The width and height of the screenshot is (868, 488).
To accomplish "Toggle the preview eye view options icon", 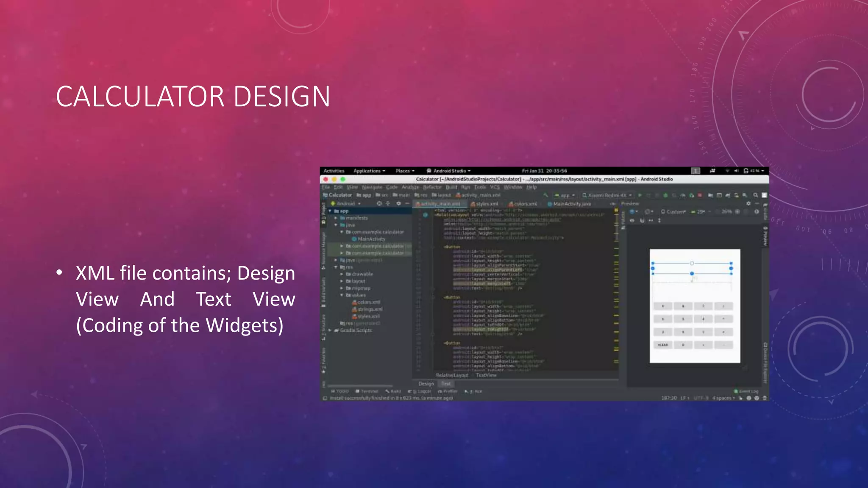I will [x=632, y=220].
